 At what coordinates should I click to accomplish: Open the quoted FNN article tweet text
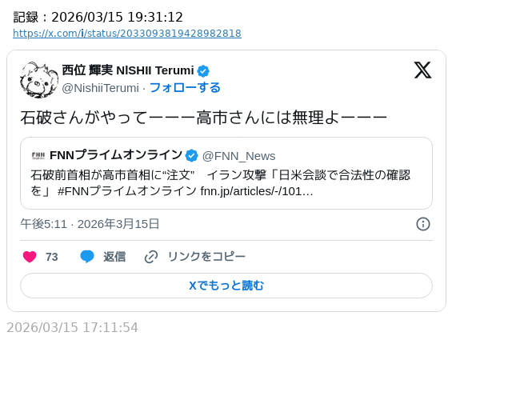click(220, 182)
